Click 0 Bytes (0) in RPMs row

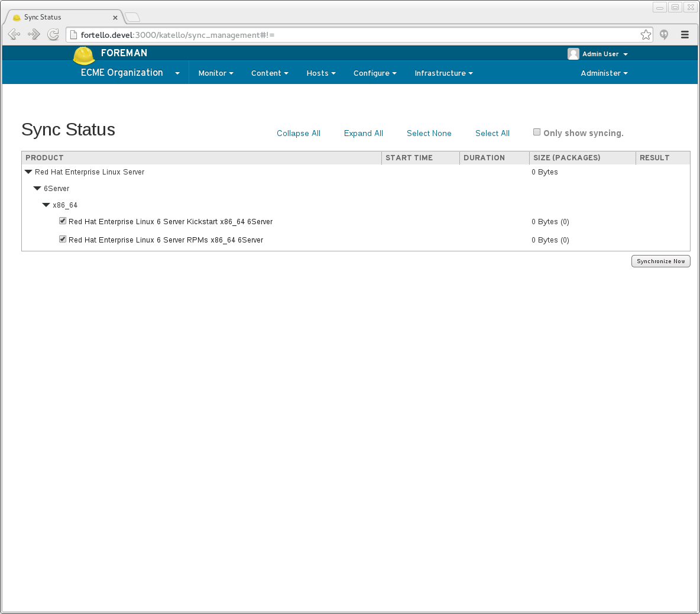pyautogui.click(x=550, y=240)
